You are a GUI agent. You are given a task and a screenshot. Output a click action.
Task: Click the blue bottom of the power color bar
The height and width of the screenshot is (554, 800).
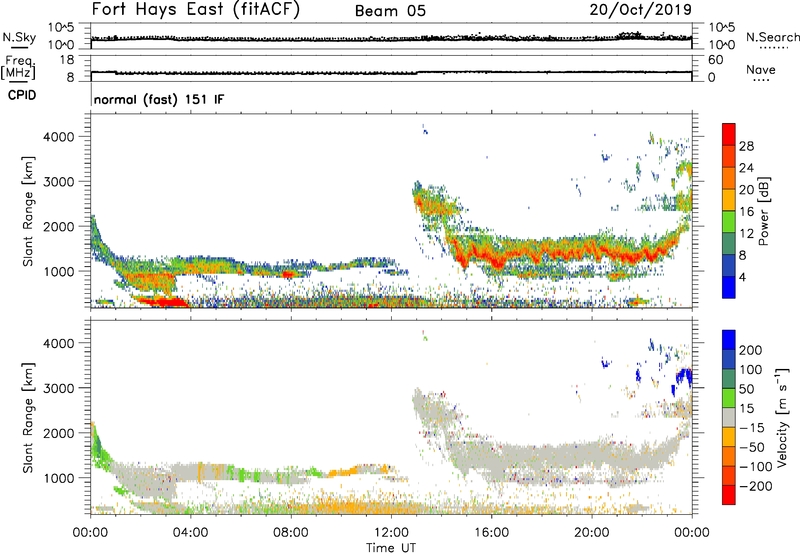tap(729, 287)
